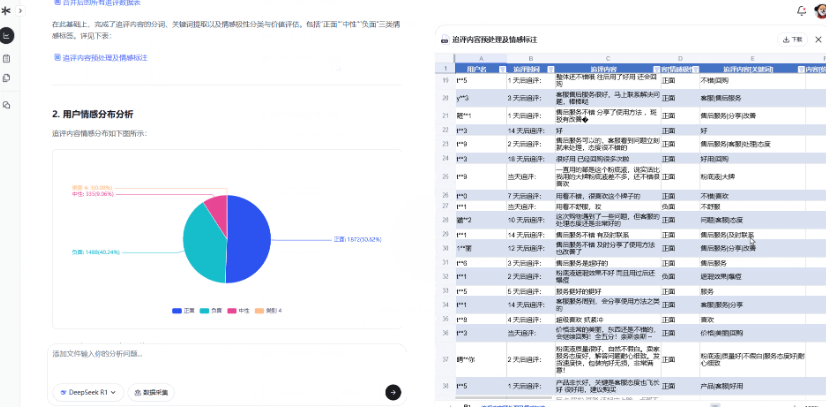Send message with arrow button

pos(393,392)
